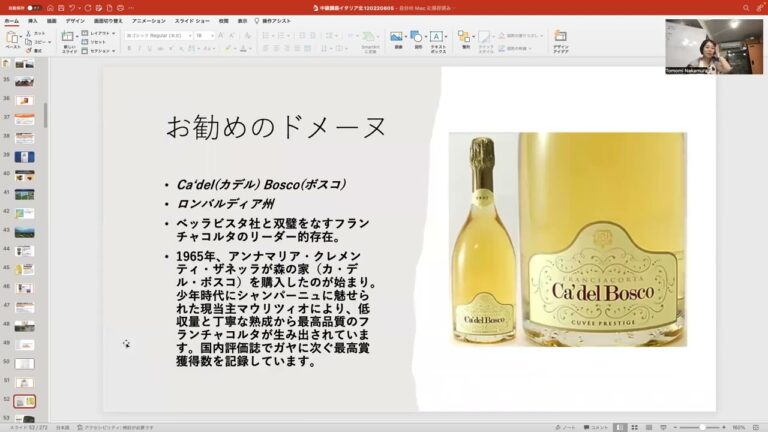
Task: Click the slide panel vertical scrollbar
Action: pos(46,115)
